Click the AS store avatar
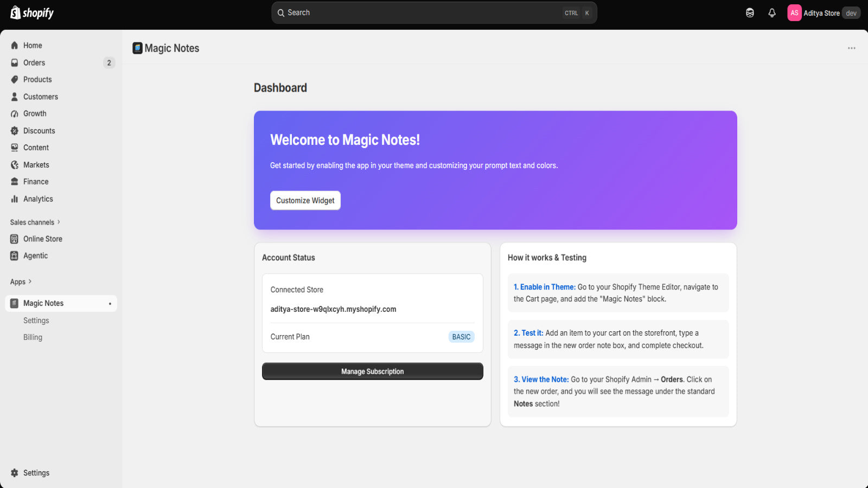The width and height of the screenshot is (868, 488). [x=794, y=13]
